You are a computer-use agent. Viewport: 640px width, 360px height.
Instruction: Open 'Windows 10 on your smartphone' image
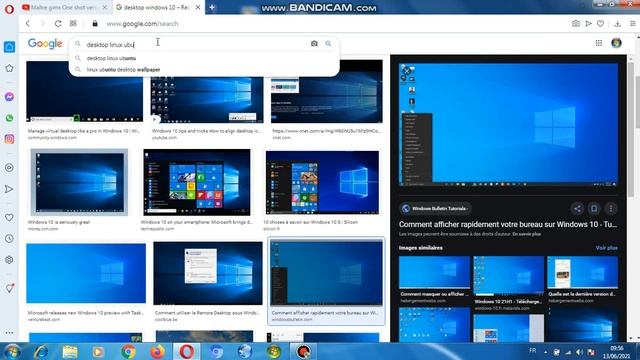(197, 182)
